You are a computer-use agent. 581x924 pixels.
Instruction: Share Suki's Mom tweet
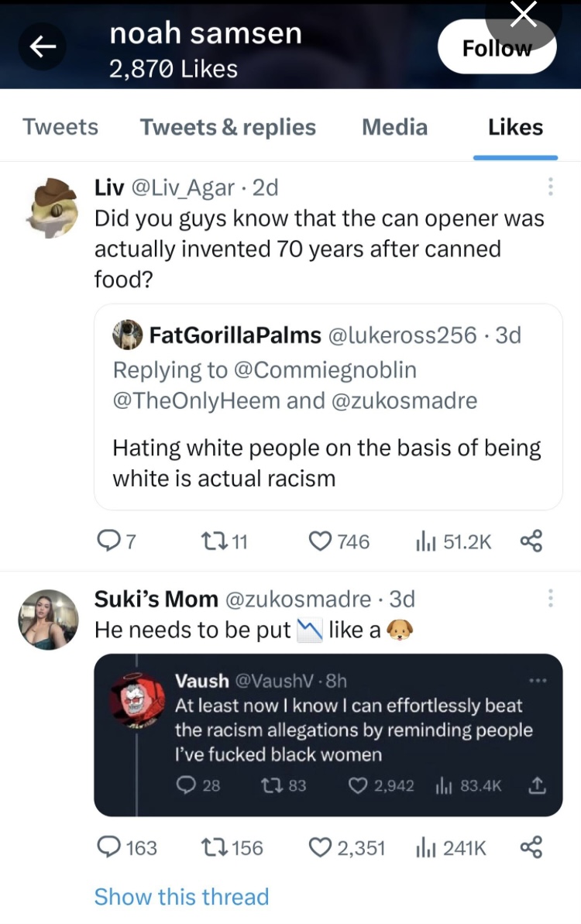pos(531,848)
